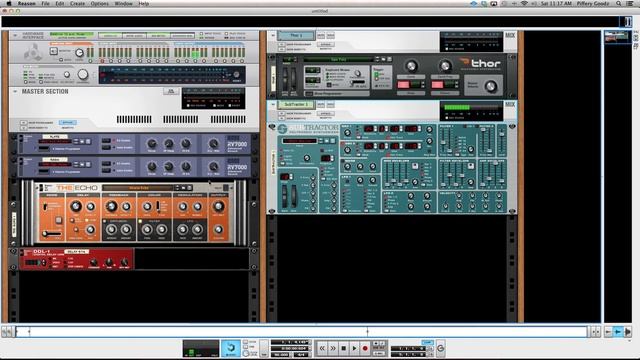The height and width of the screenshot is (360, 640).
Task: Click the red Record button
Action: point(365,348)
